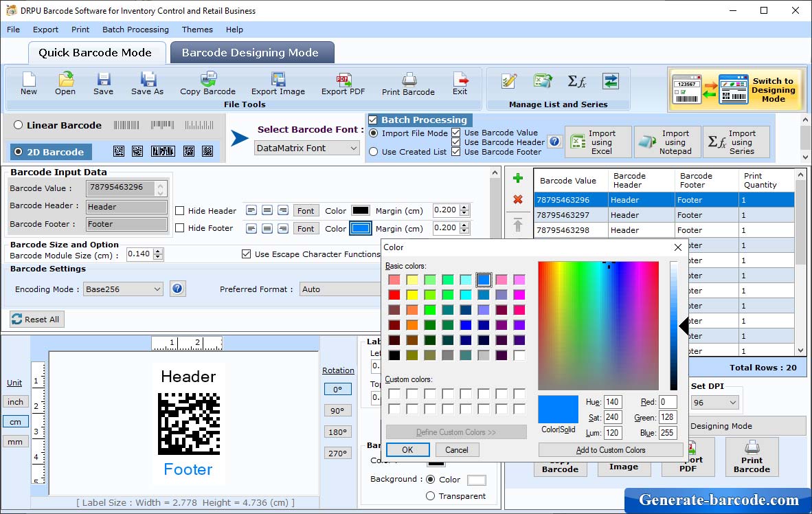Open a file with Open icon
The height and width of the screenshot is (514, 812).
coord(65,83)
